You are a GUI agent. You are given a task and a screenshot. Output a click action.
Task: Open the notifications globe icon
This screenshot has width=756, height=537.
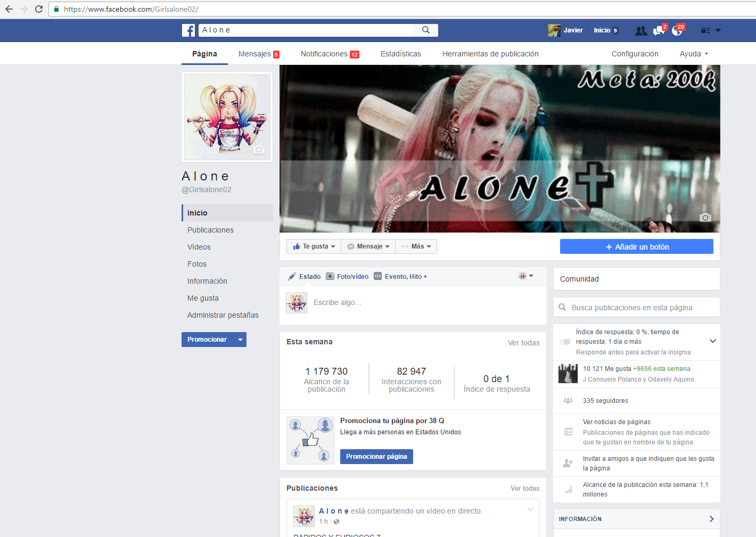pos(677,31)
